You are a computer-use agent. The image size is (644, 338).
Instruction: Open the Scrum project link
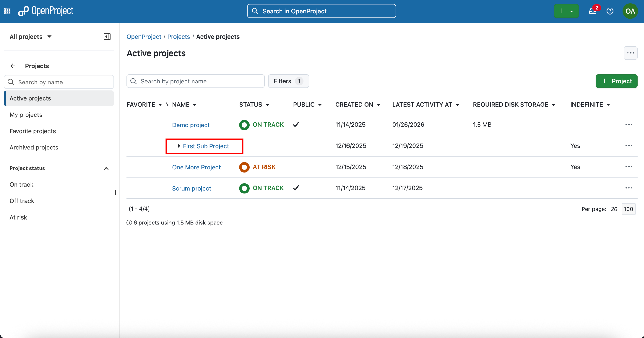click(x=192, y=188)
